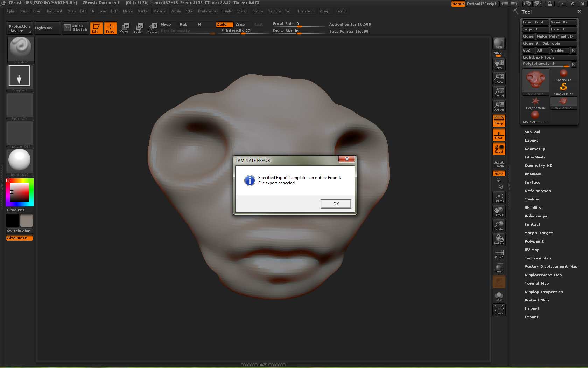Expand the SubTool palette

[x=532, y=132]
